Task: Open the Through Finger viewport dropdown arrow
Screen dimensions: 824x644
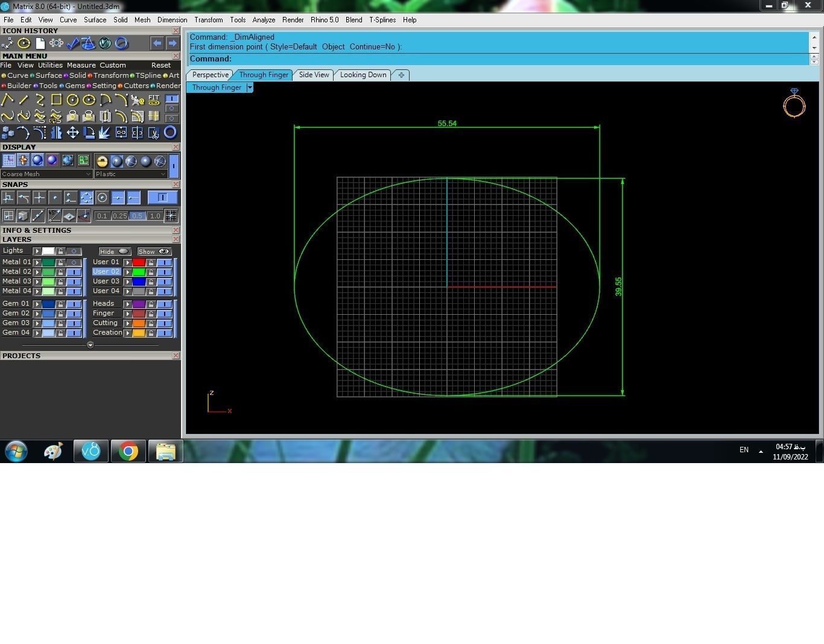Action: pyautogui.click(x=250, y=87)
